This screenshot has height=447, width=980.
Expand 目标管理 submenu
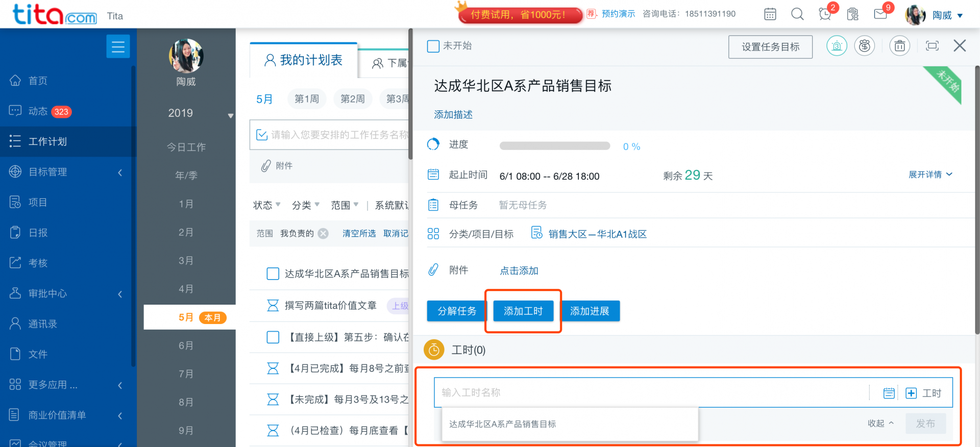(120, 172)
